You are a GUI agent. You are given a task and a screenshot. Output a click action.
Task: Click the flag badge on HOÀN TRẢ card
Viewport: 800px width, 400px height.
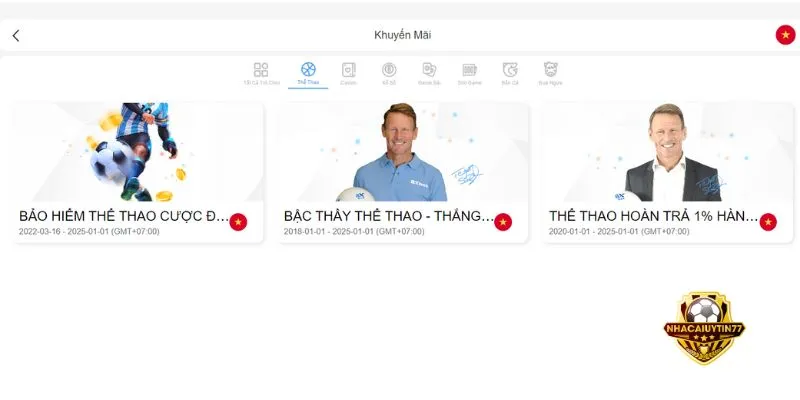[768, 222]
